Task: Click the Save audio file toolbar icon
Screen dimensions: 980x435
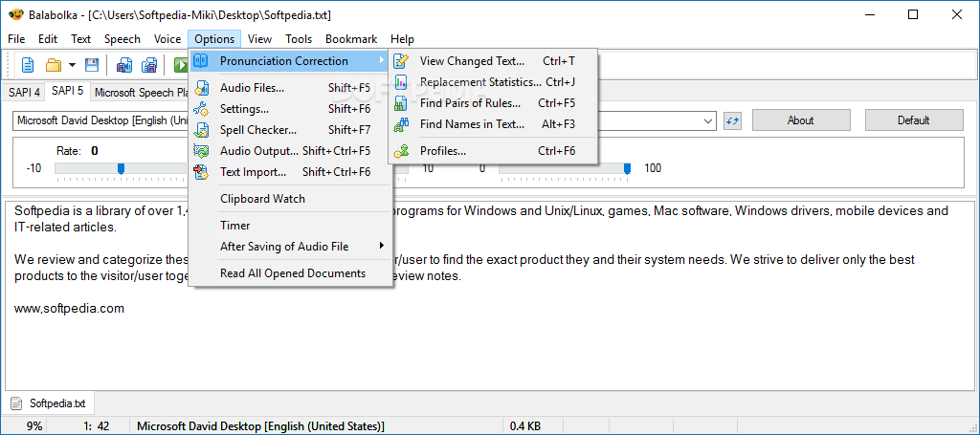Action: coord(124,64)
